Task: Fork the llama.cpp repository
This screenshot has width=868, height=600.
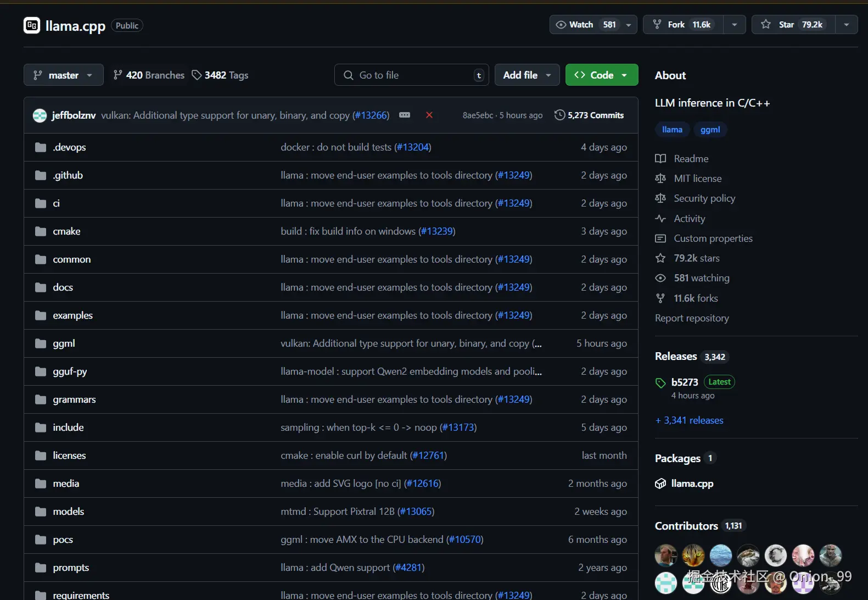Action: 684,25
